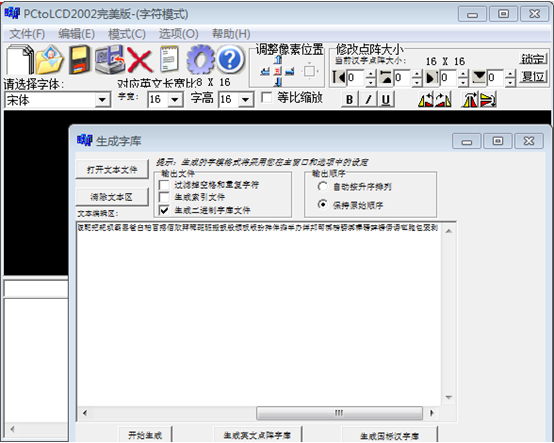Click the notepad text icon
This screenshot has height=443, width=554.
tap(169, 59)
